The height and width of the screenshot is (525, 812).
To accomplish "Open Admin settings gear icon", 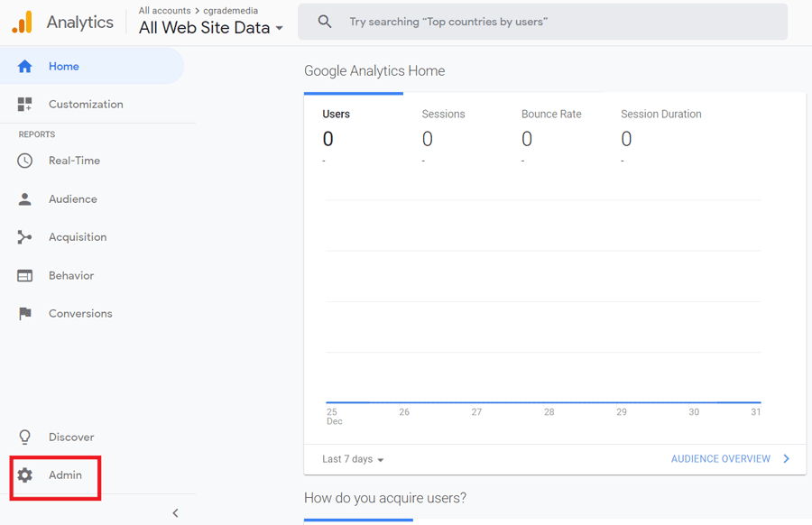I will tap(25, 474).
